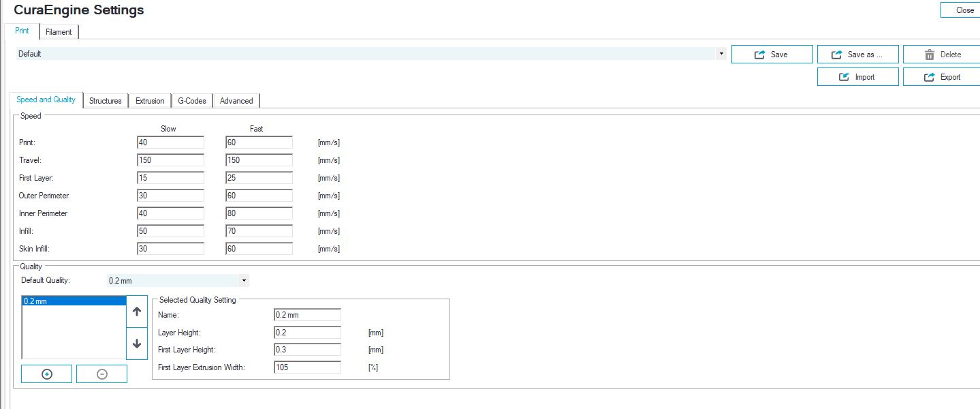Open the profile dropdown showing Default
980x409 pixels.
point(371,54)
